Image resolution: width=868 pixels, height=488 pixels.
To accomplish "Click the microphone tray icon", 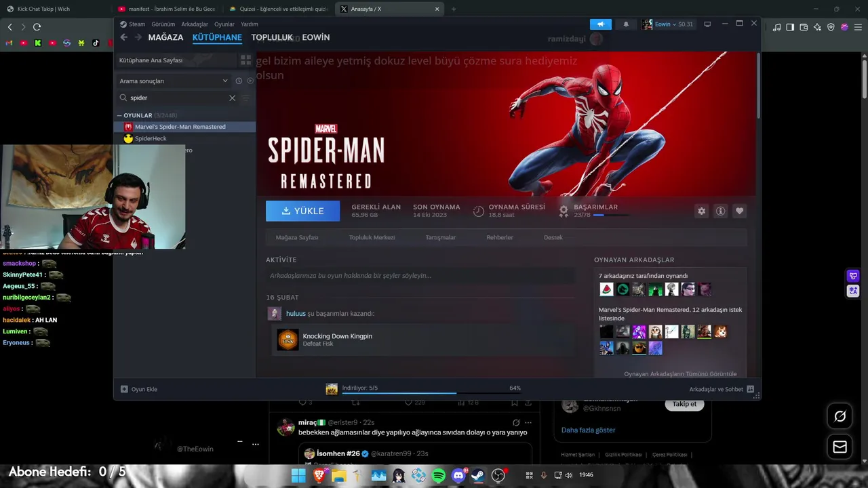I will point(543,475).
